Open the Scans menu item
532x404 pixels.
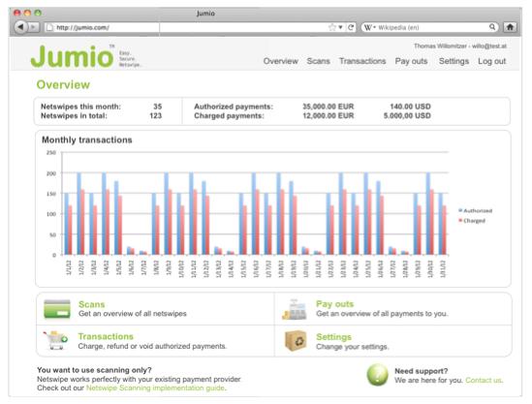(318, 61)
